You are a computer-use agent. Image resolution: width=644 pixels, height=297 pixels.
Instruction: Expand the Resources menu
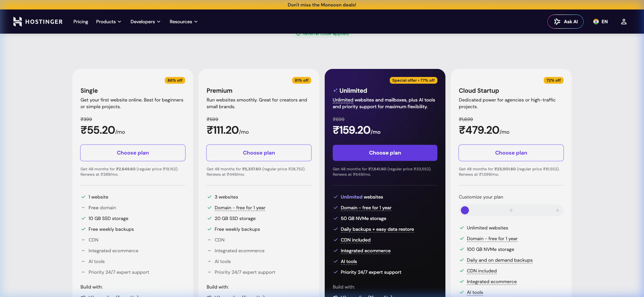coord(184,22)
